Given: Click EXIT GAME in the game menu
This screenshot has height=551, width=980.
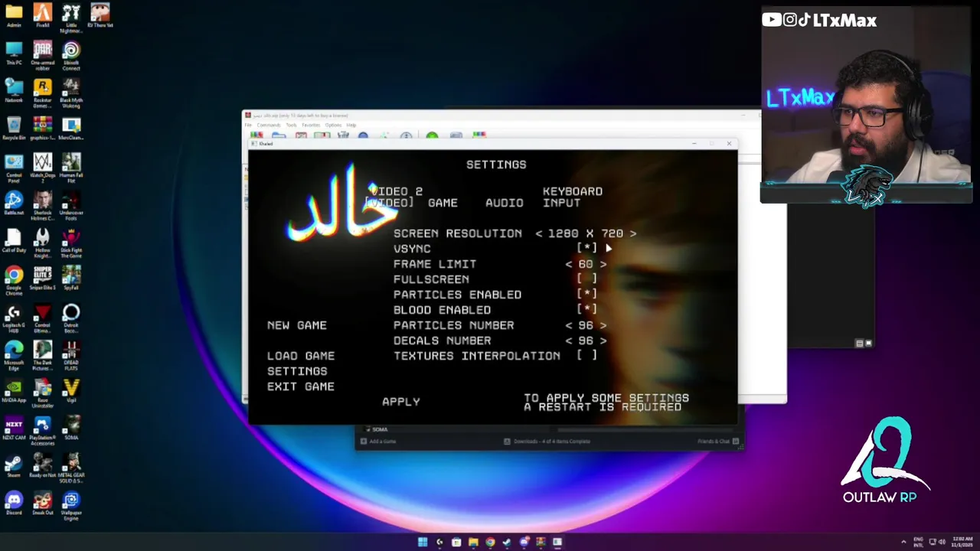Looking at the screenshot, I should (301, 386).
